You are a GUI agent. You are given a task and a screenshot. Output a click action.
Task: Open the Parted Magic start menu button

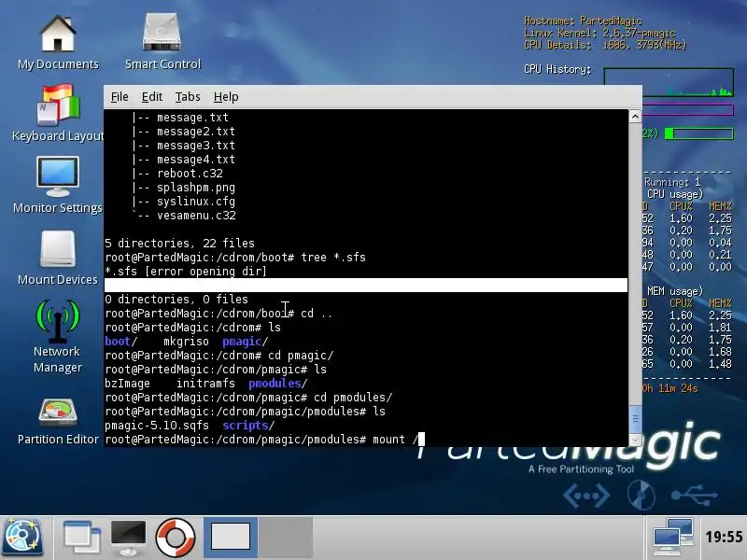[x=22, y=539]
